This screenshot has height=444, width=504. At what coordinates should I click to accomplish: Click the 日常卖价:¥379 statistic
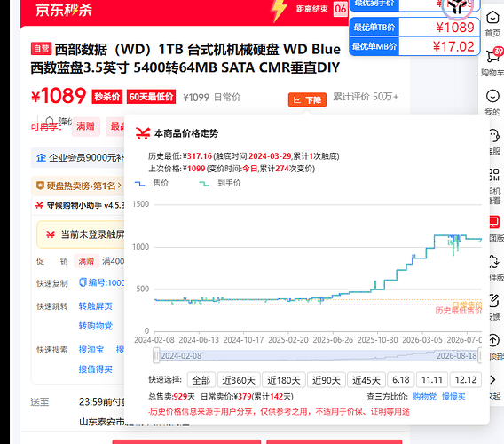[247, 396]
